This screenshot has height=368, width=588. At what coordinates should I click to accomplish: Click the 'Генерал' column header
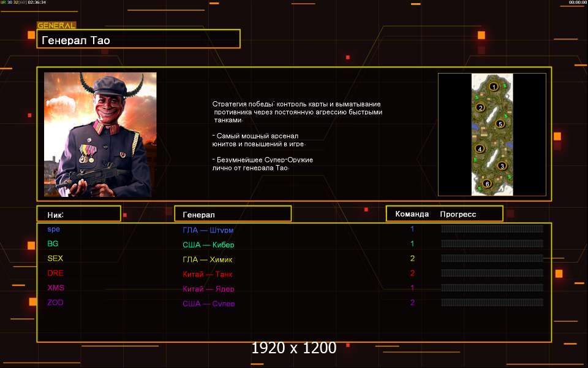click(x=233, y=213)
